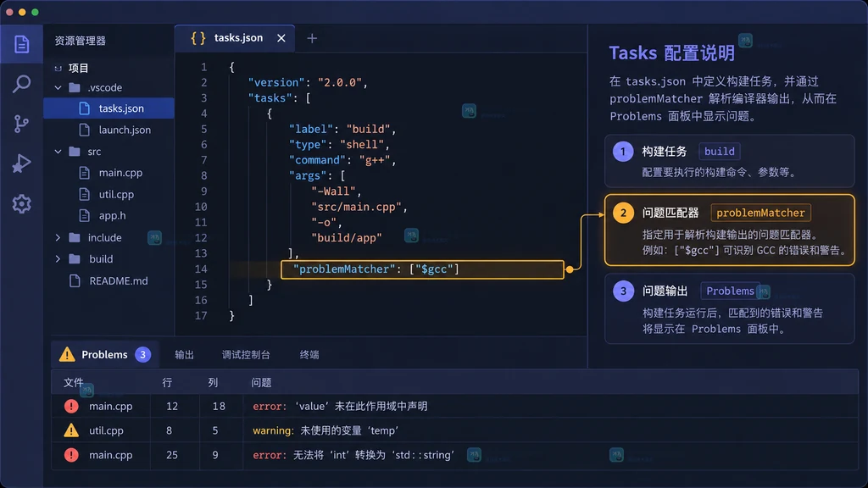Select the tasks.json editor tab
The height and width of the screenshot is (488, 868).
click(x=235, y=38)
